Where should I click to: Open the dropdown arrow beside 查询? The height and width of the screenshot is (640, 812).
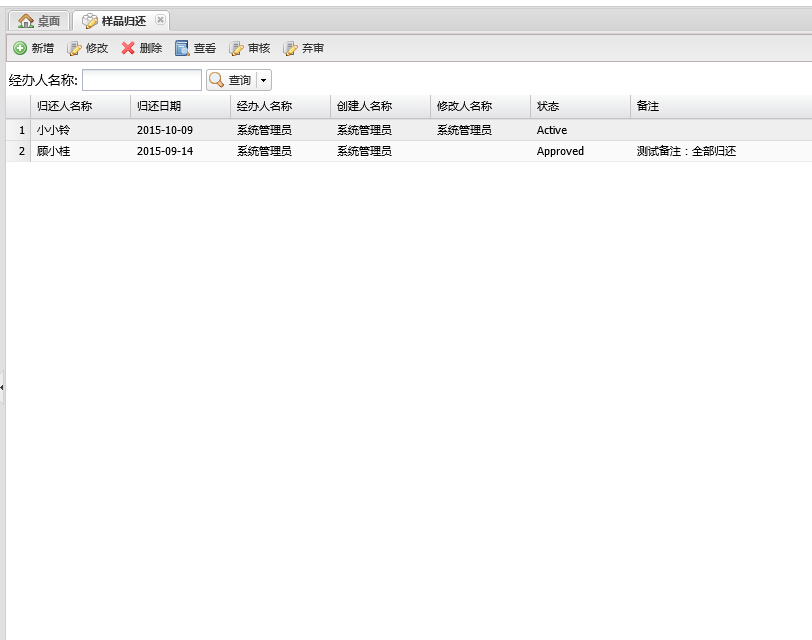[x=263, y=80]
